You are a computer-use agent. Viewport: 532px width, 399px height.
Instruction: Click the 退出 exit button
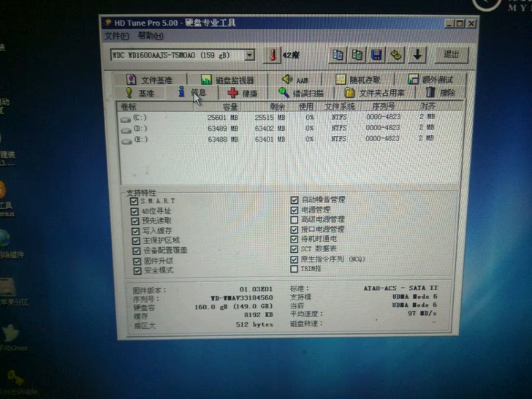pos(452,54)
